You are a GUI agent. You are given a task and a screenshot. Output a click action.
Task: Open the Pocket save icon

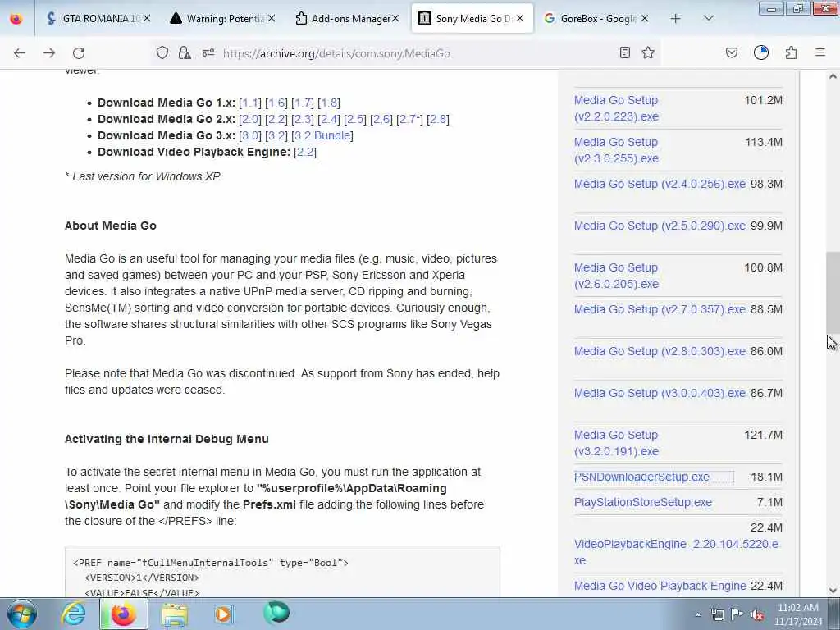pos(732,52)
